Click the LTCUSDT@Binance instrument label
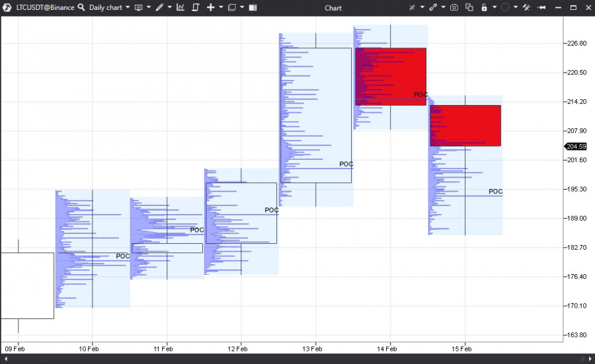This screenshot has height=364, width=595. [x=45, y=7]
